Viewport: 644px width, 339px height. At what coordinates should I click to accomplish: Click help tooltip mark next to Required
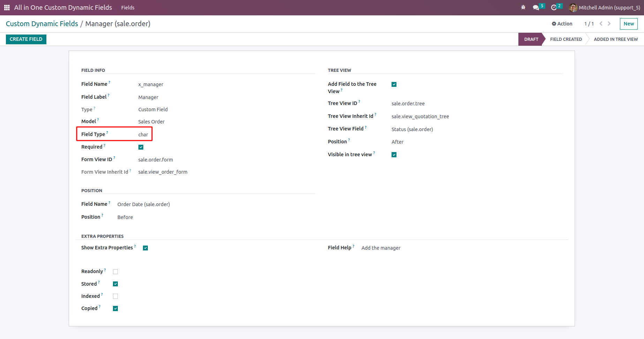click(x=105, y=145)
